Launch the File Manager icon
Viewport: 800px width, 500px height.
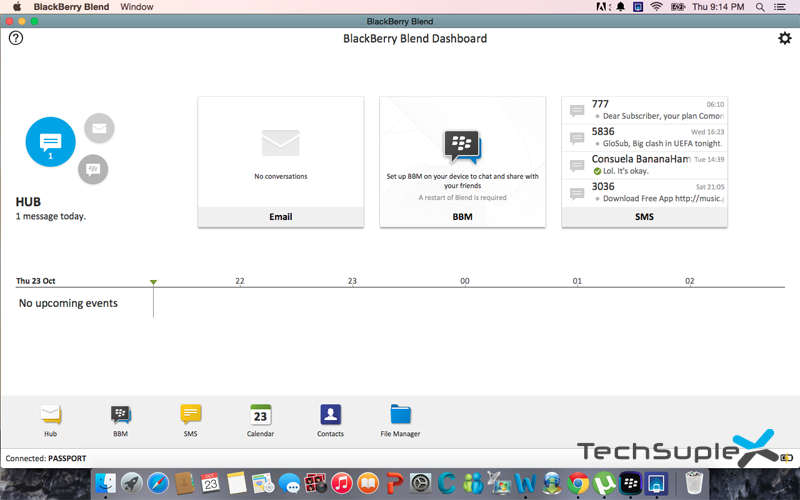click(x=400, y=419)
